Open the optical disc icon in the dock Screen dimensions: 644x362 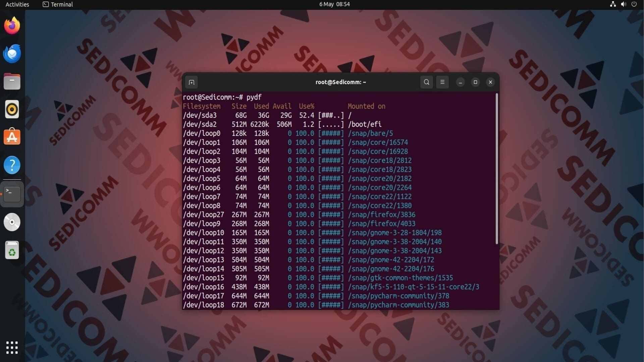tap(12, 222)
